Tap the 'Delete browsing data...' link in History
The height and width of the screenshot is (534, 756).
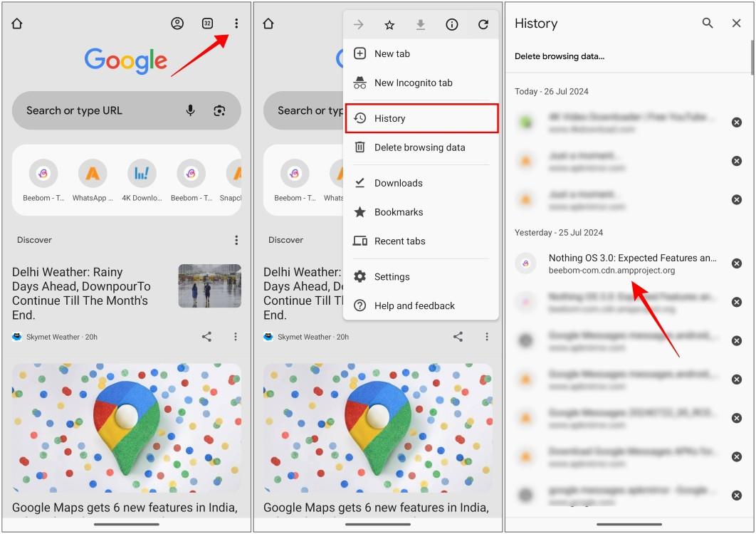coord(560,56)
